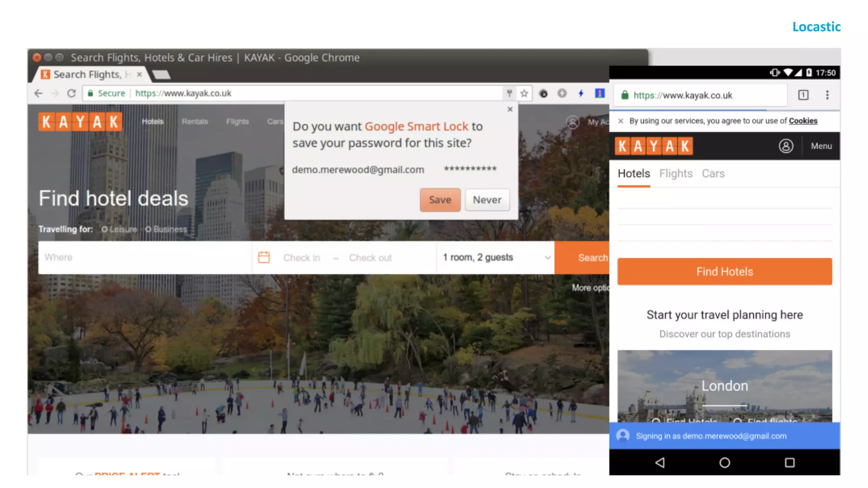The width and height of the screenshot is (868, 488).
Task: Select the Leisure travel radio option
Action: pyautogui.click(x=105, y=229)
